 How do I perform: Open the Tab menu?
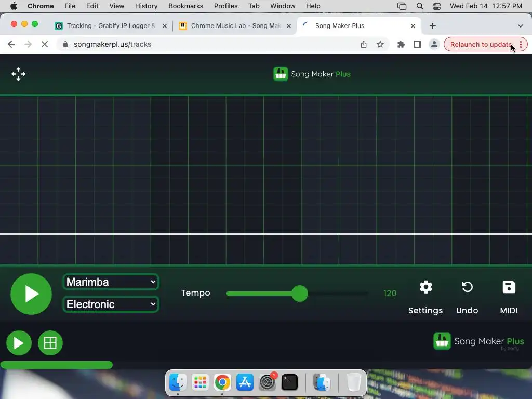pos(254,6)
